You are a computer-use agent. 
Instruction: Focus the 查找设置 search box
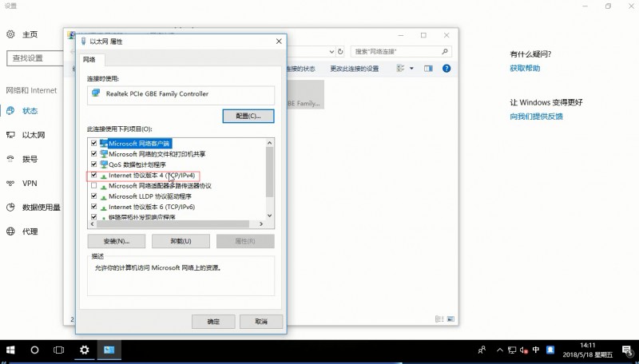[x=35, y=57]
